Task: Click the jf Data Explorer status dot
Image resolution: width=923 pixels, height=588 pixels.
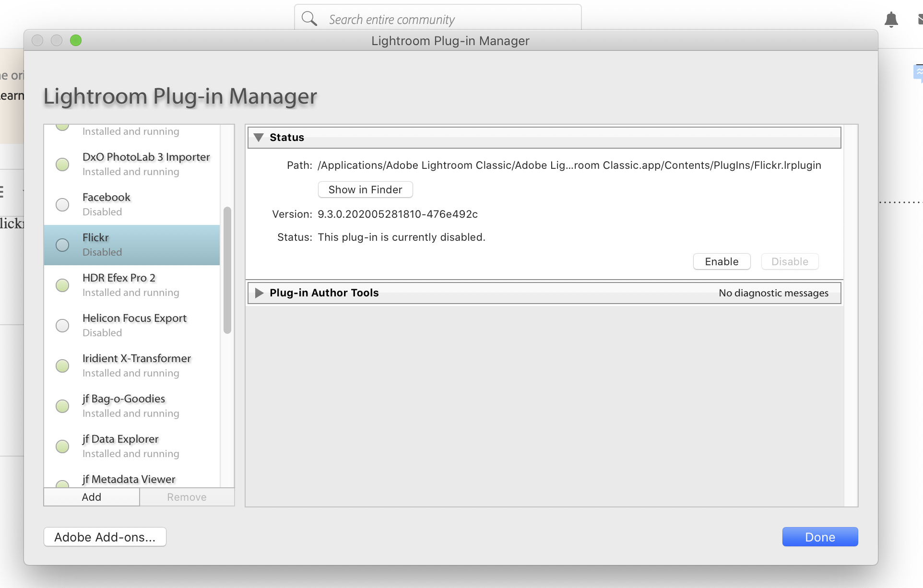Action: [62, 446]
